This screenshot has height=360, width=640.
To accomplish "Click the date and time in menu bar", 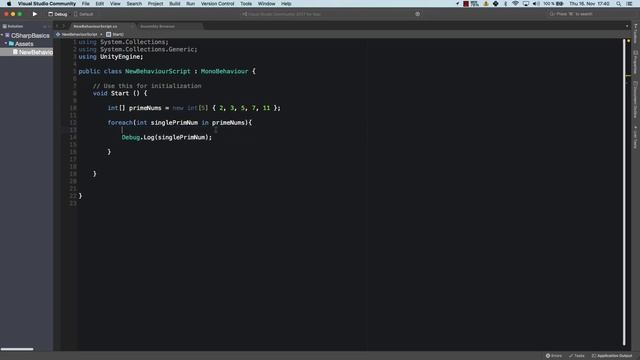I will pyautogui.click(x=589, y=4).
